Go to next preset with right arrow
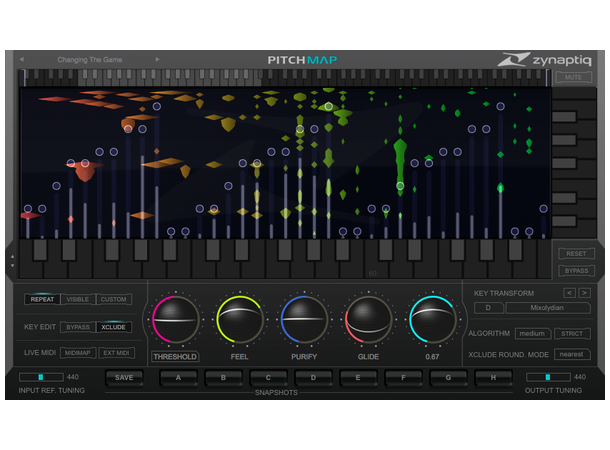Screen dimensions: 610x450 [158, 60]
